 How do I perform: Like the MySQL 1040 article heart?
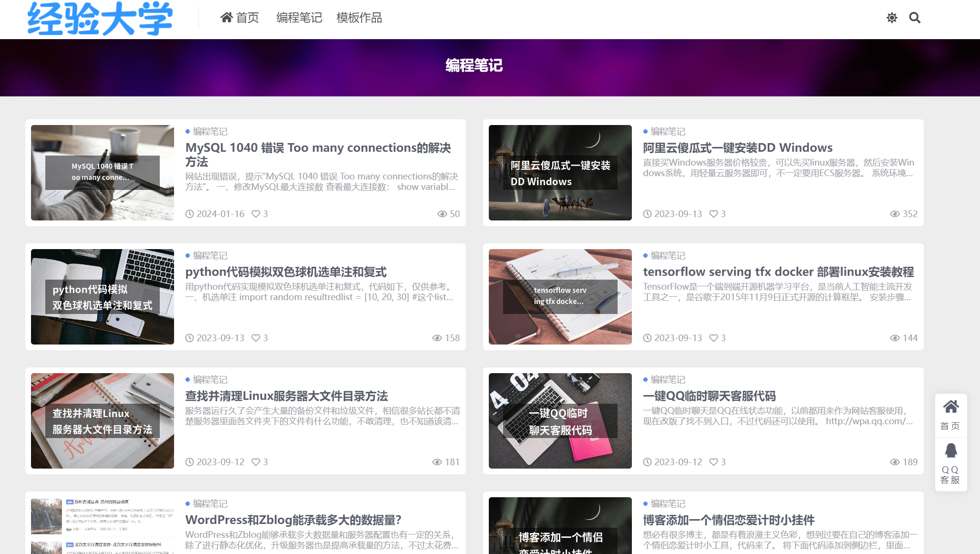[256, 214]
